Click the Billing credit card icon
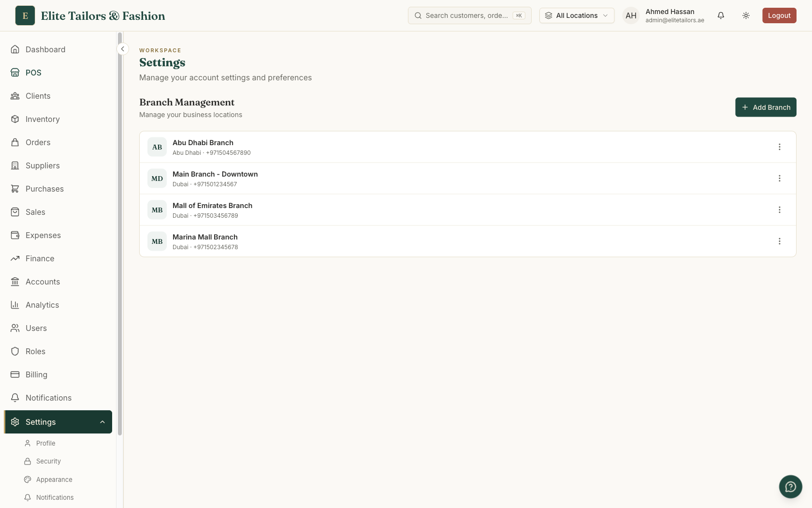Screen dimensions: 812x508 click(x=15, y=374)
